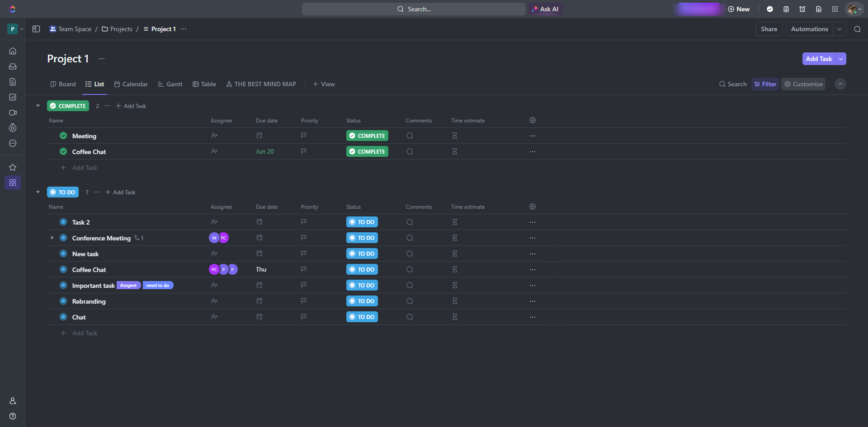Click priority flag for Rebranding task
Viewport: 868px width, 427px height.
tap(304, 301)
